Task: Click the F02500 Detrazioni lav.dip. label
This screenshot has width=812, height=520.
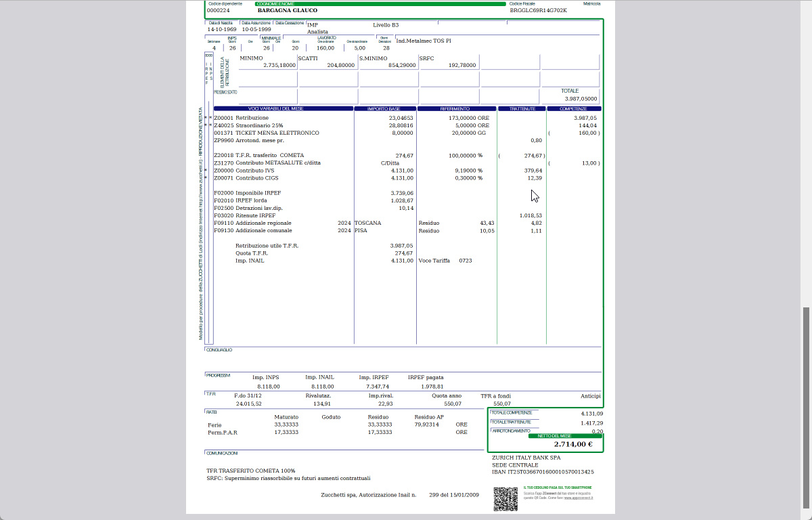Action: point(248,208)
